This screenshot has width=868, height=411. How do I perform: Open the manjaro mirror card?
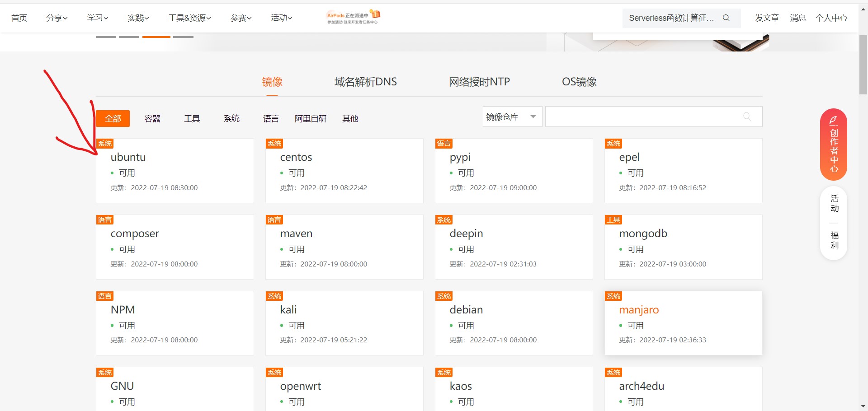[x=684, y=323]
